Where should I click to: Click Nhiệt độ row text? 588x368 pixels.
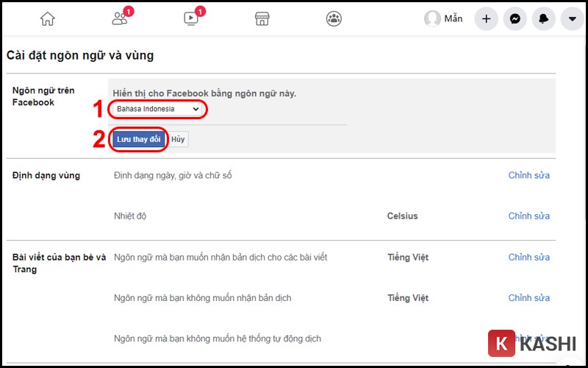pos(130,216)
